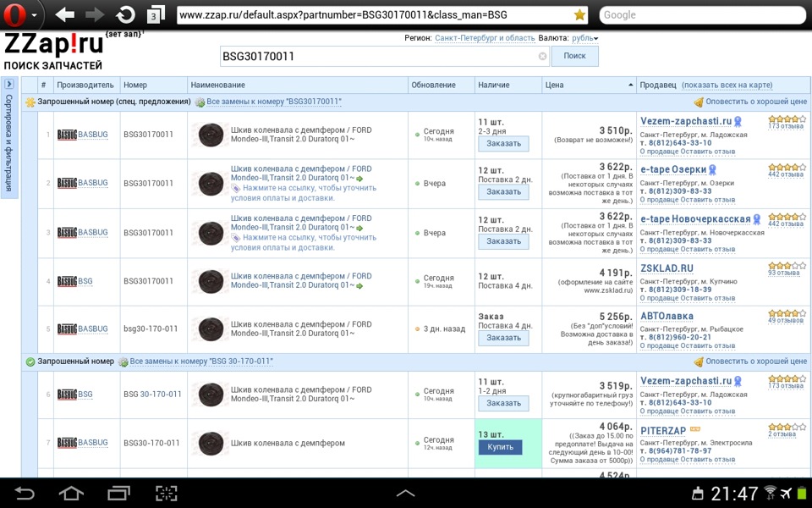Click the Google search box

click(703, 15)
